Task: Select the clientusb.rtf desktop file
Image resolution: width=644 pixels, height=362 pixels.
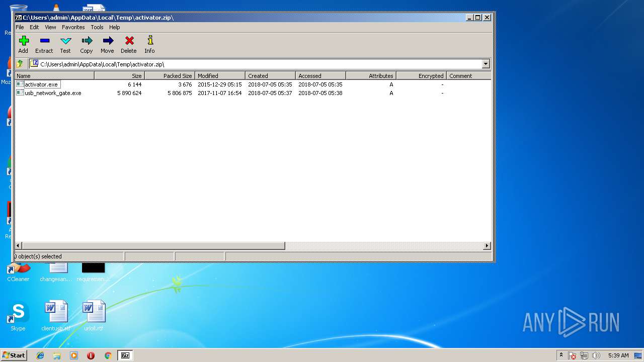Action: (x=56, y=316)
